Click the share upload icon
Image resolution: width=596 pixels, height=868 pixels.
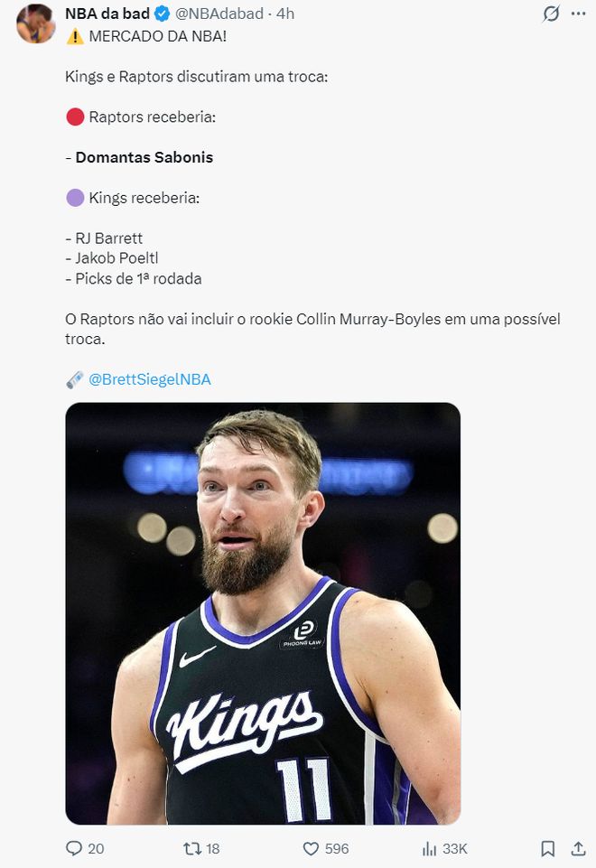pos(578,848)
